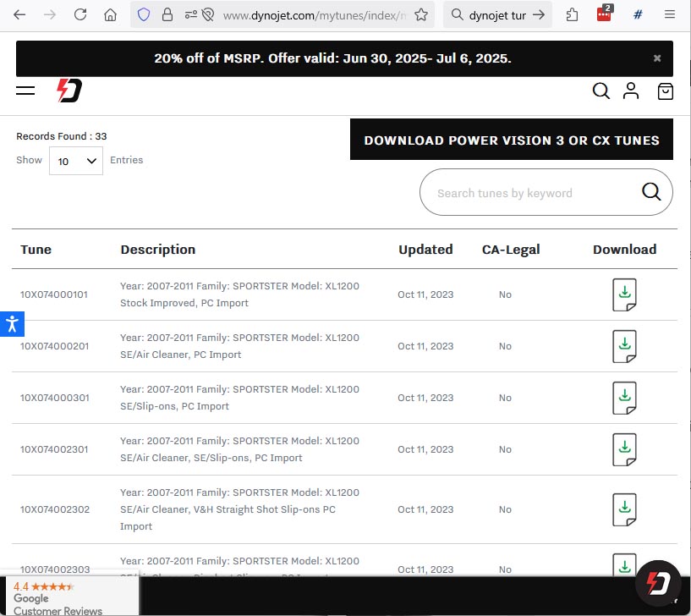Open the hamburger navigation menu
Image resolution: width=691 pixels, height=616 pixels.
[x=25, y=91]
